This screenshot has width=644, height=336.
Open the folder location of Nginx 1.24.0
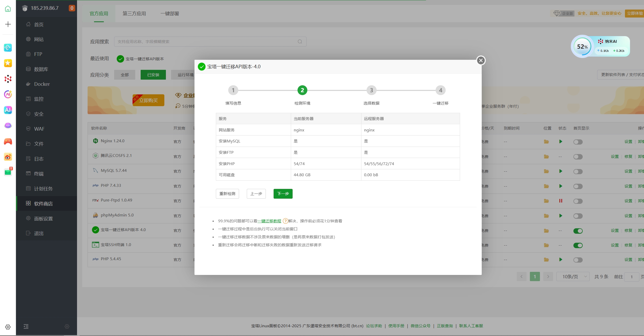[x=546, y=141]
